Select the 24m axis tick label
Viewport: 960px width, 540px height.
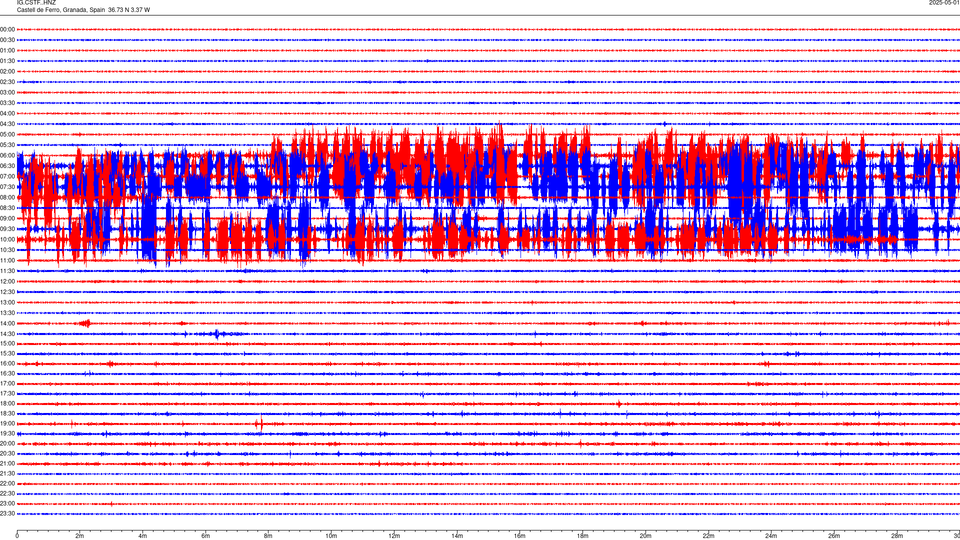tap(771, 536)
